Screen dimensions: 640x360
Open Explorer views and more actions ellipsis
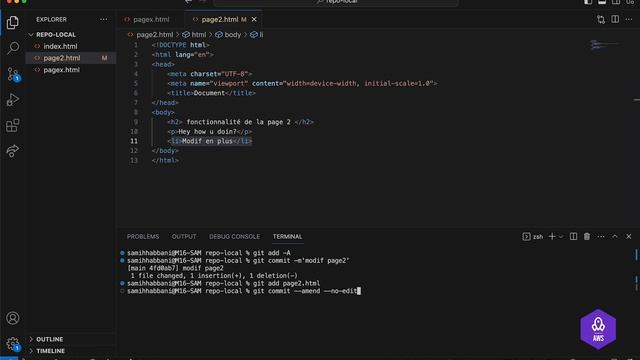click(104, 20)
